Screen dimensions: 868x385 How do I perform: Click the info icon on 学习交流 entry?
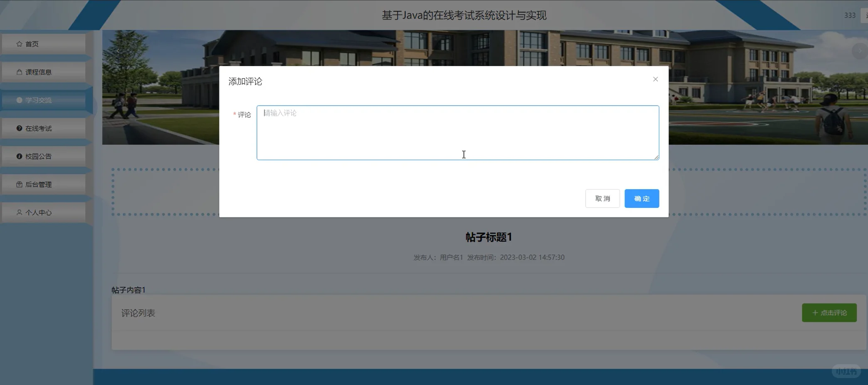(19, 100)
